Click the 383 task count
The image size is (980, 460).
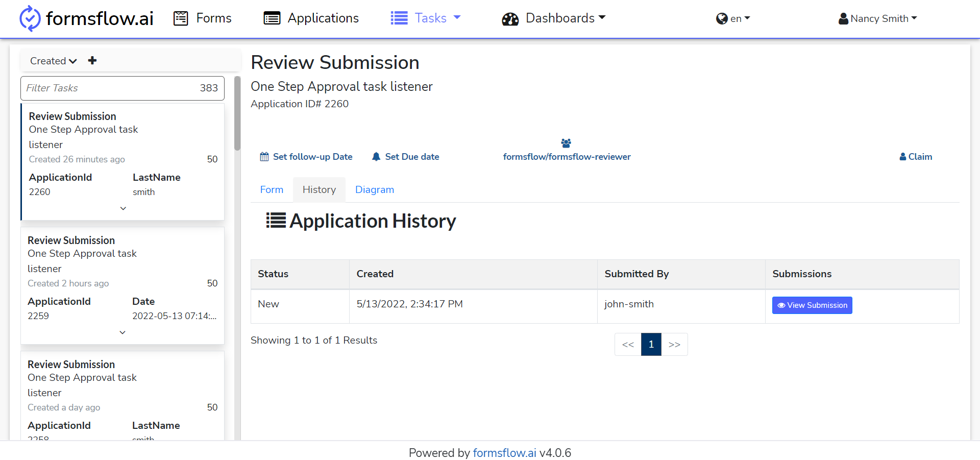coord(209,88)
